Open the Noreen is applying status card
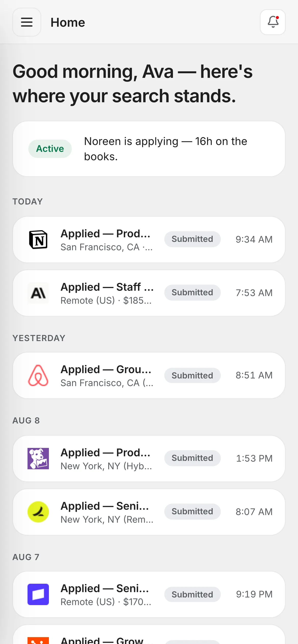The image size is (298, 644). click(x=149, y=149)
